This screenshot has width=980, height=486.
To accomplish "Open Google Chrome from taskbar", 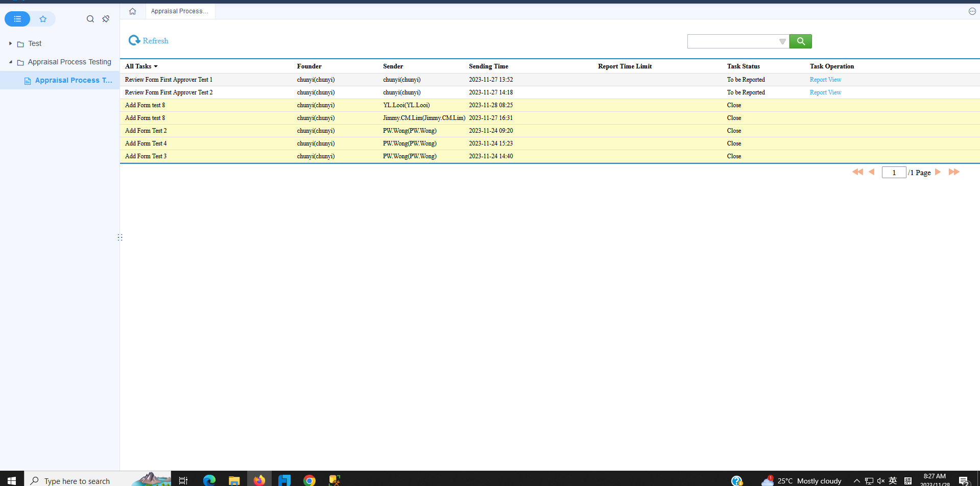I will (309, 480).
